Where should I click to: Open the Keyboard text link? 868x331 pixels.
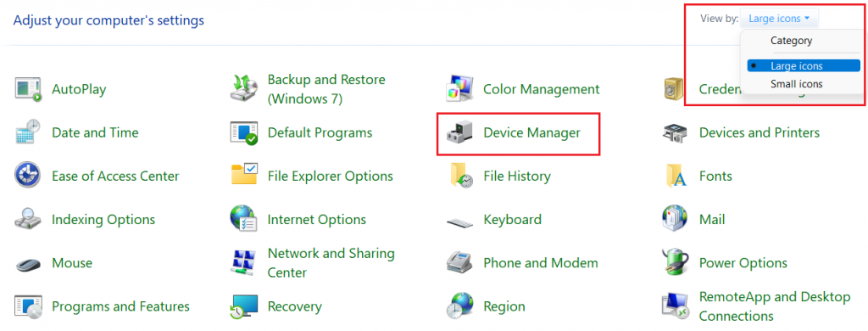point(512,220)
